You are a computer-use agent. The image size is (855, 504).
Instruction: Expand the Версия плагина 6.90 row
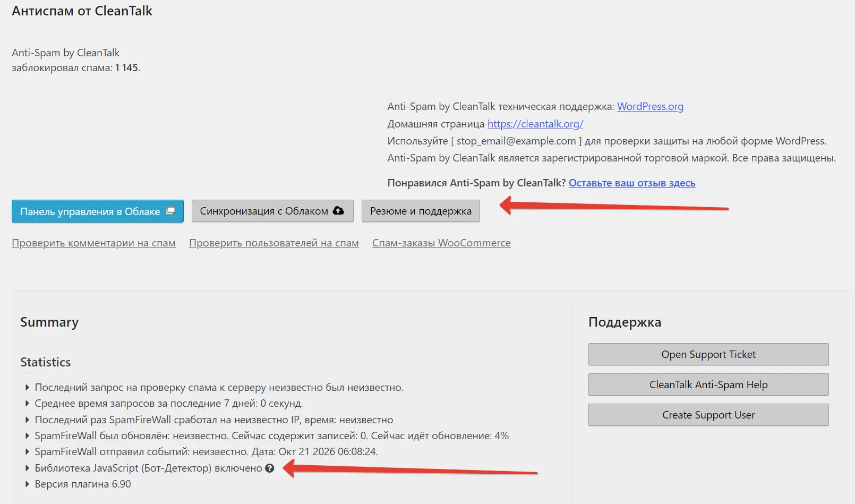pyautogui.click(x=28, y=484)
